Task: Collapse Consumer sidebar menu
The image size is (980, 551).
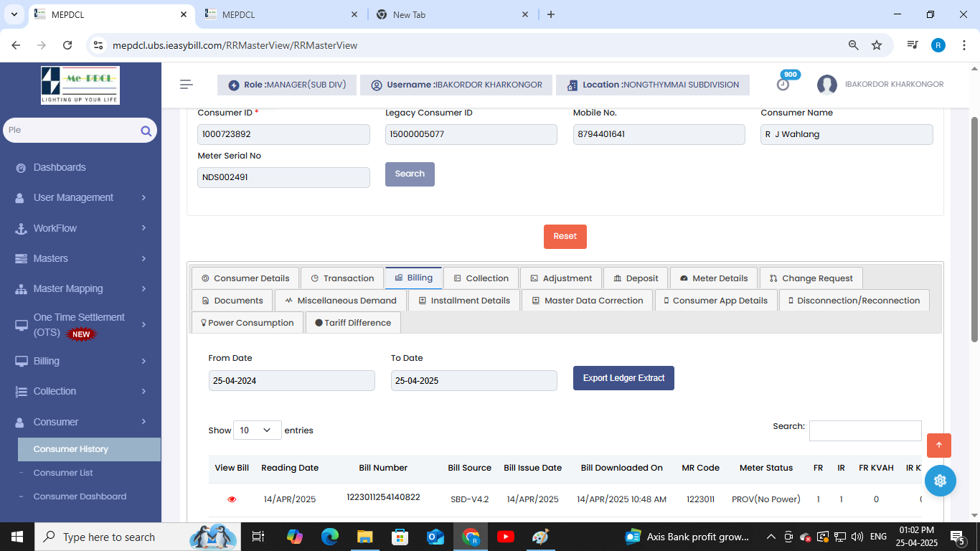Action: [x=80, y=422]
